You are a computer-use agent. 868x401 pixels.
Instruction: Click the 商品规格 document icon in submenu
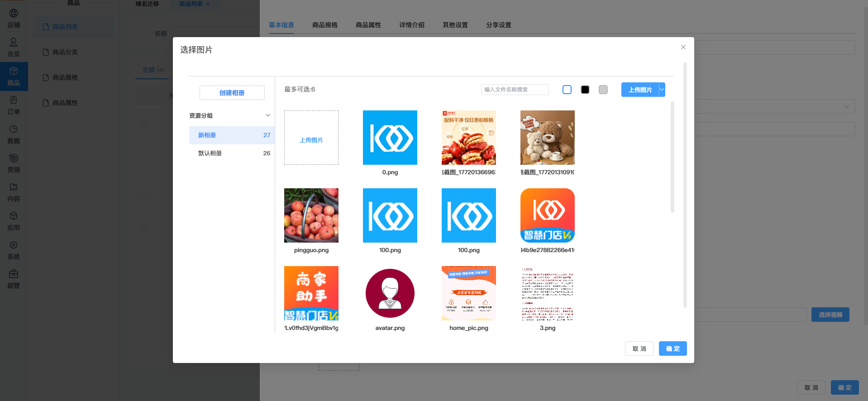[x=46, y=77]
